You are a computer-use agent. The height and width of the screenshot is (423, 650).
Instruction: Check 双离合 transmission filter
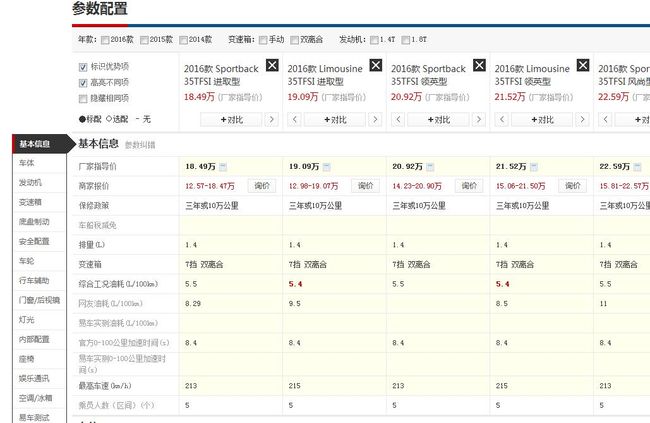[x=294, y=40]
